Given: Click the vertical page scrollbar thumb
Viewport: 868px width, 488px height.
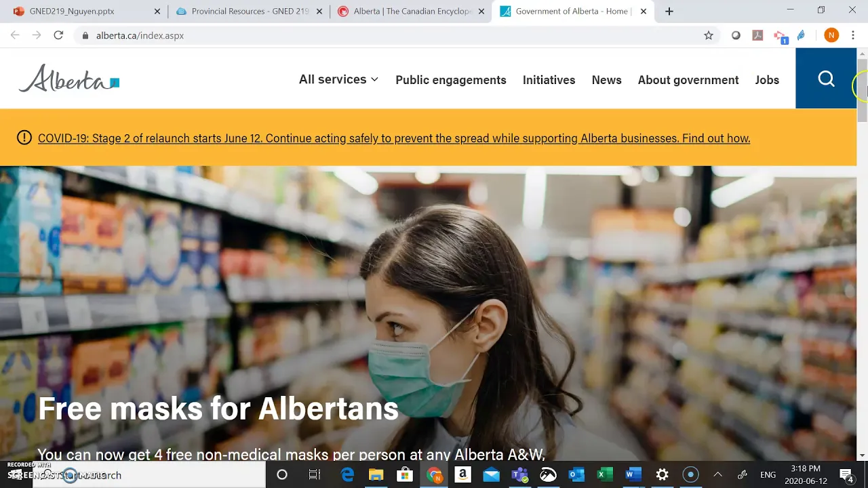Looking at the screenshot, I should click(x=863, y=89).
